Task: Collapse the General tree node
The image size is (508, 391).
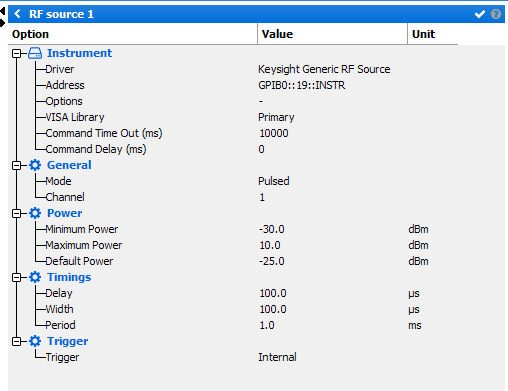Action: 16,165
